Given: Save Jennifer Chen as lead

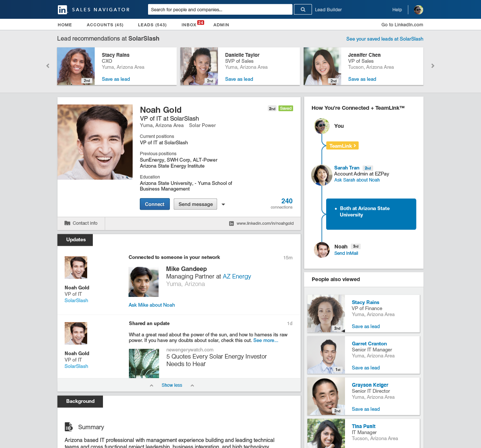Looking at the screenshot, I should [x=362, y=79].
